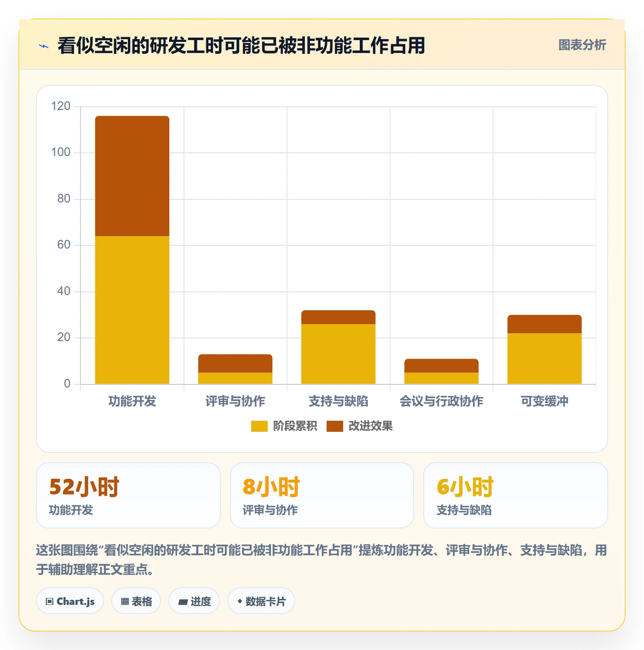Click the 功能开发 x-axis label
The image size is (644, 650).
(x=132, y=401)
